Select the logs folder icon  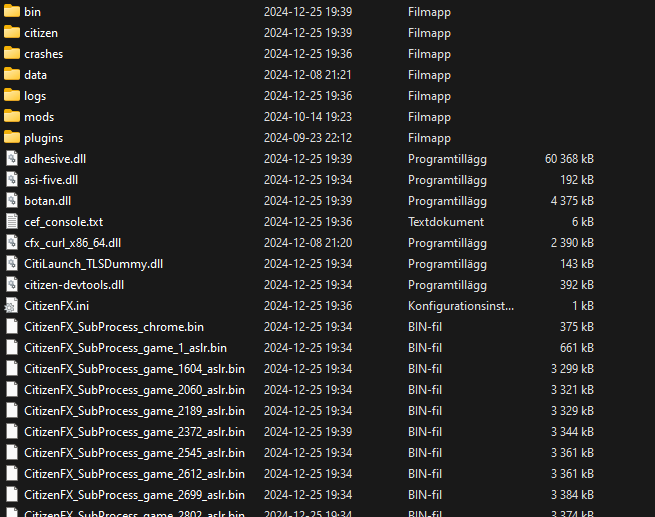12,95
